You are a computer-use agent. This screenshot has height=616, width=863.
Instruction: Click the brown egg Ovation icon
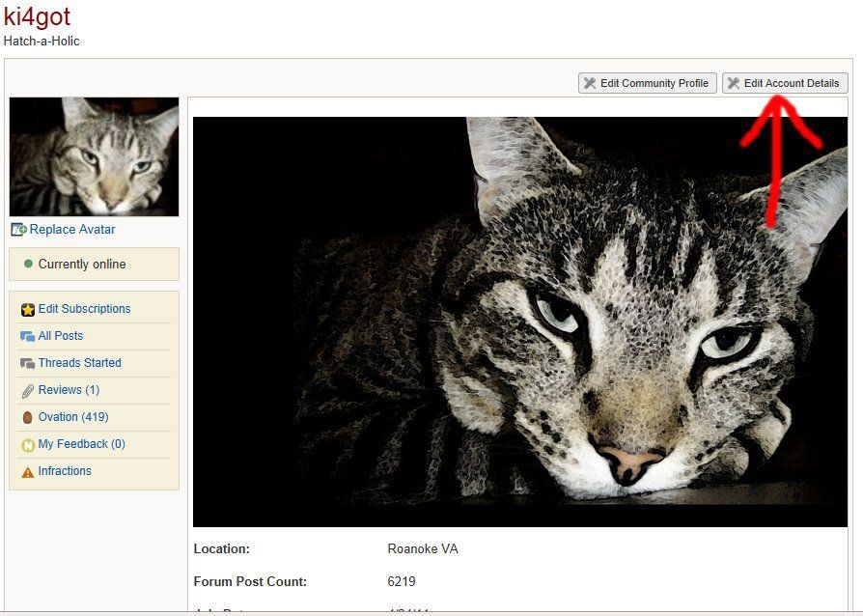(28, 418)
